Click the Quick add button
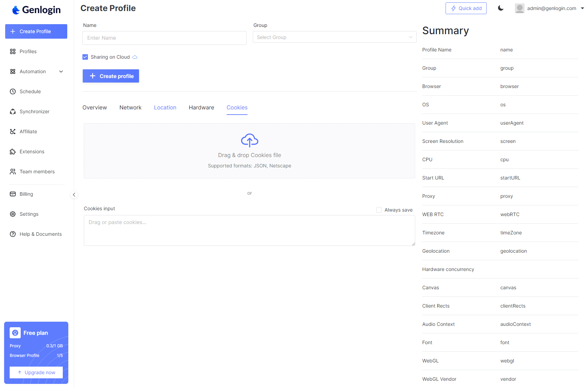 pos(466,8)
